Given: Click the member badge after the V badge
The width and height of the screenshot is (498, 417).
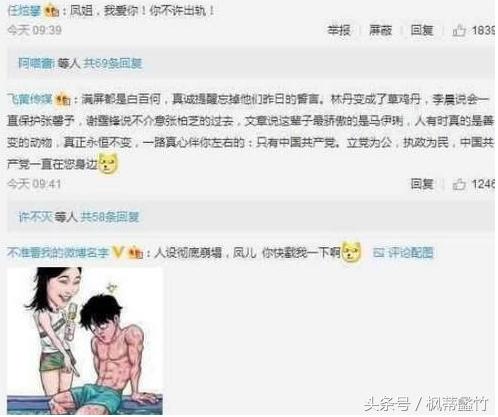Looking at the screenshot, I should tap(136, 253).
